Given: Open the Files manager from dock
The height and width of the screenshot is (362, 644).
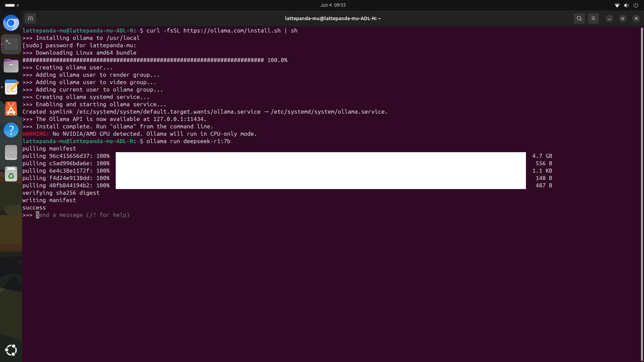Looking at the screenshot, I should point(11,66).
